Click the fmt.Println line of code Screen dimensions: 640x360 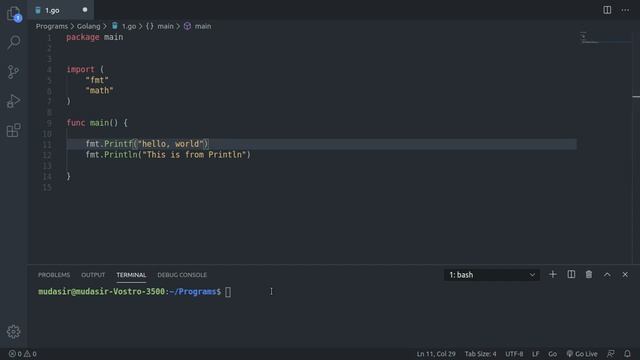point(168,155)
